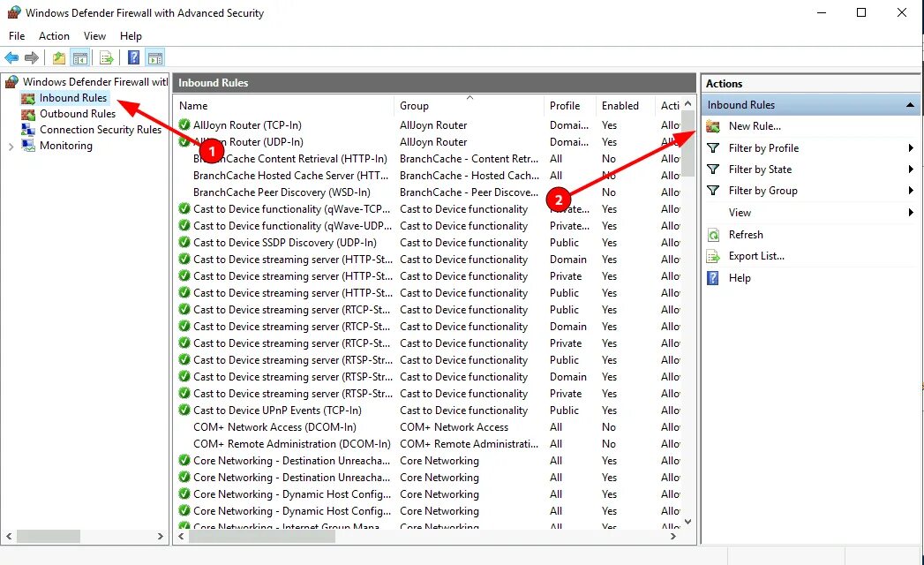Click green check icon of Cast to Device UPnP Events
Screen dimensions: 924x565
184,410
